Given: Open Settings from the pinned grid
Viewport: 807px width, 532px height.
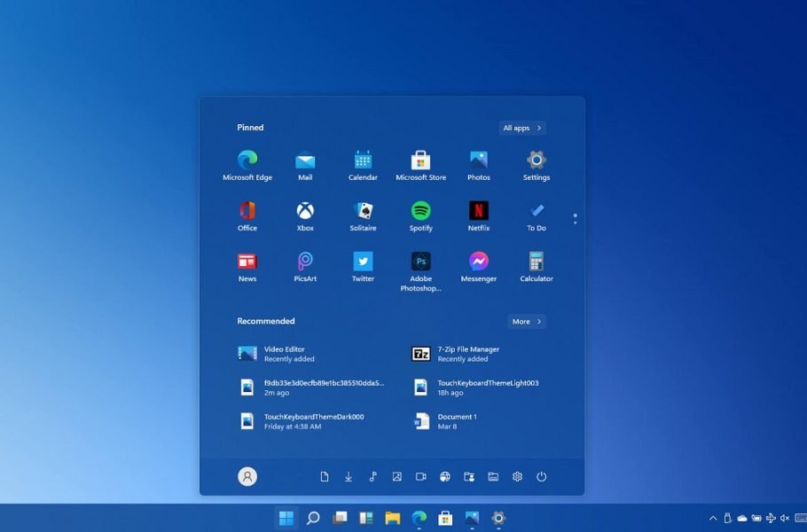Looking at the screenshot, I should coord(537,165).
